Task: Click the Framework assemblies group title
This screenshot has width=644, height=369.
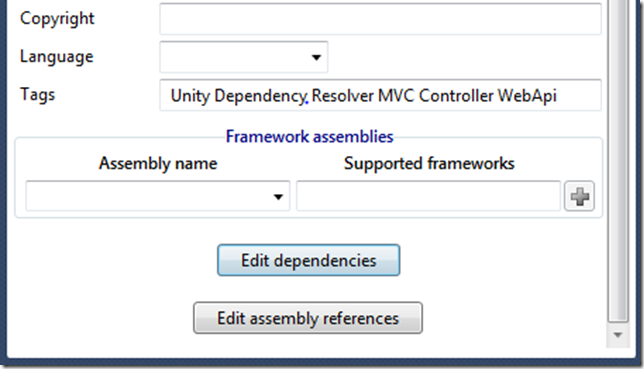Action: point(309,136)
